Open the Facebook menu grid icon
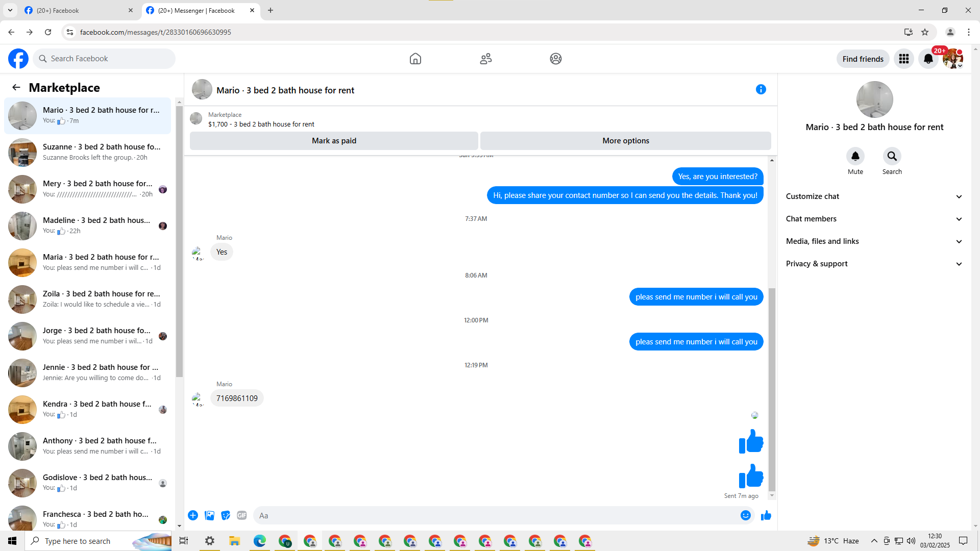Screen dimensions: 980x551 pyautogui.click(x=904, y=59)
